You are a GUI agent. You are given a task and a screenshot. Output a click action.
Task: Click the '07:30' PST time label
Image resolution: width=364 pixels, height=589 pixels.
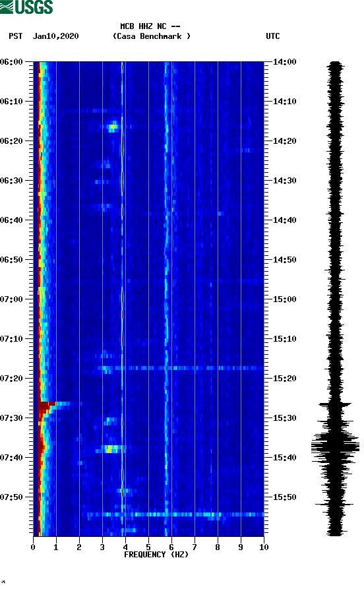tap(11, 418)
